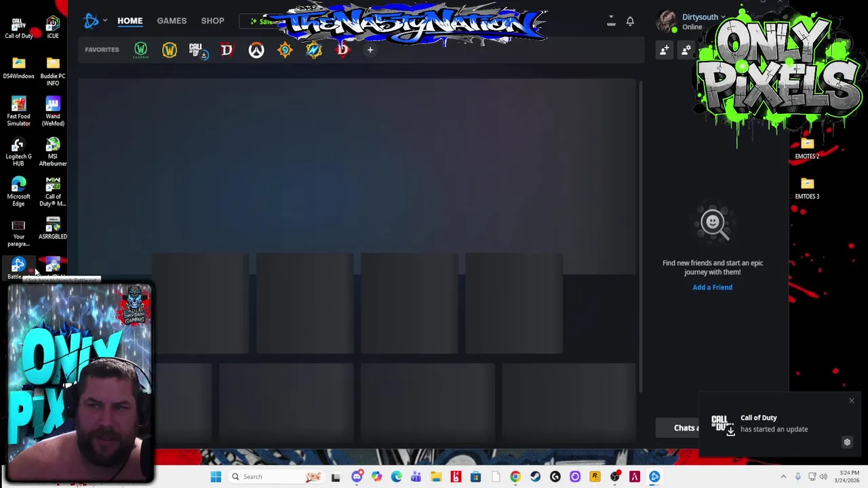Open File Explorer from the taskbar
Image resolution: width=868 pixels, height=488 pixels.
(x=436, y=476)
